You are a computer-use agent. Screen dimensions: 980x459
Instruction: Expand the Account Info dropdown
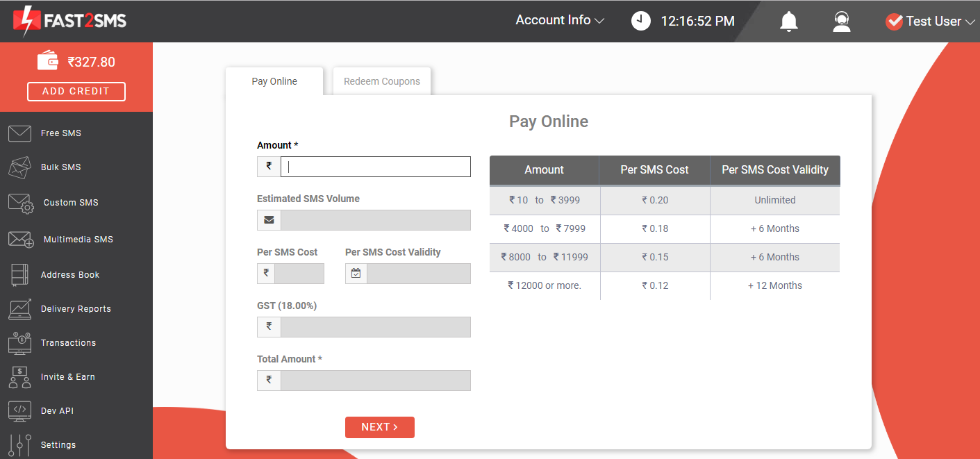point(560,20)
